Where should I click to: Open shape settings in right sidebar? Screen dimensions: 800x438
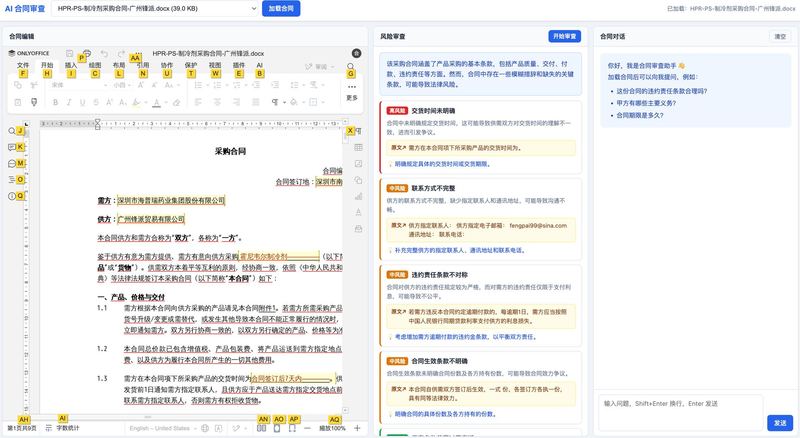tap(359, 180)
